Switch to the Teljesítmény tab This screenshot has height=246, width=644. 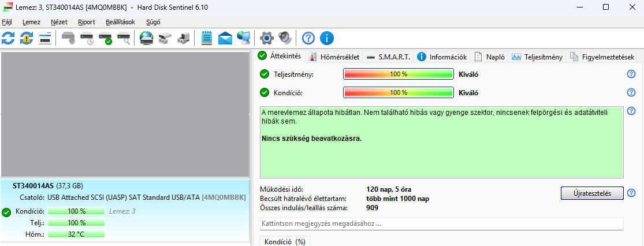(537, 57)
